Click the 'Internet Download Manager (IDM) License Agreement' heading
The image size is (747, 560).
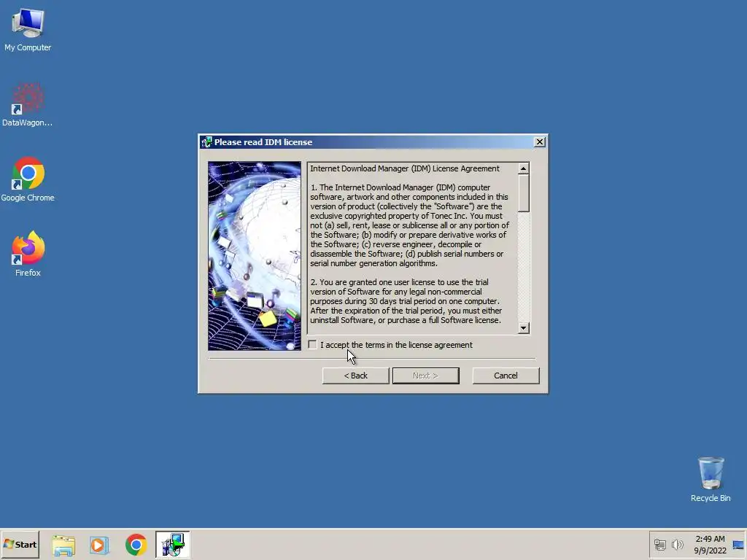tap(404, 168)
